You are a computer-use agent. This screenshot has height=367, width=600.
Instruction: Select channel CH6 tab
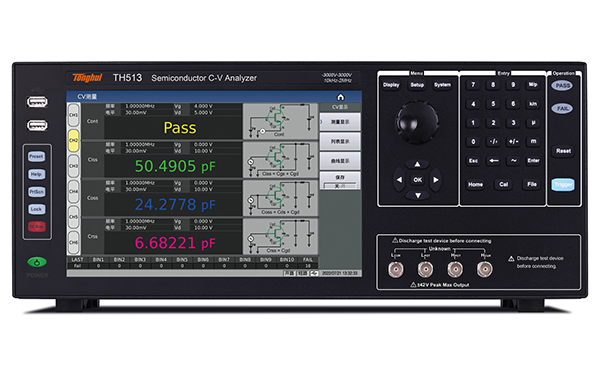pyautogui.click(x=73, y=242)
